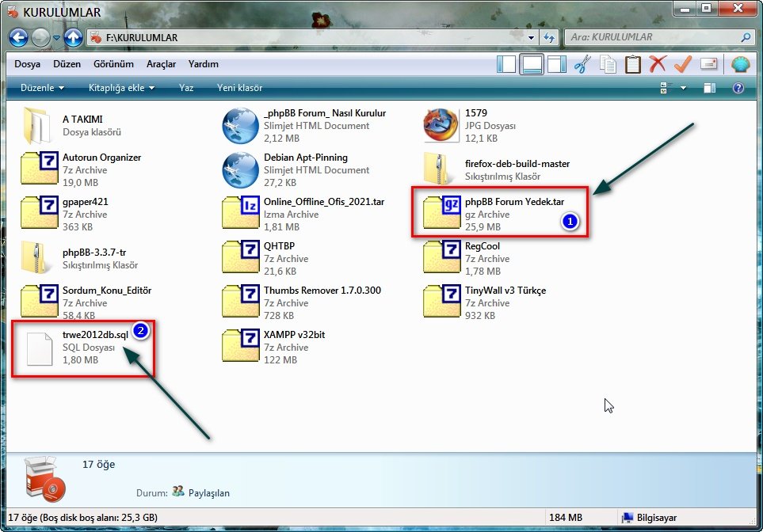Select the Autorun Organizer 7z archive icon
Viewport: 763px width, 532px height.
[x=40, y=169]
